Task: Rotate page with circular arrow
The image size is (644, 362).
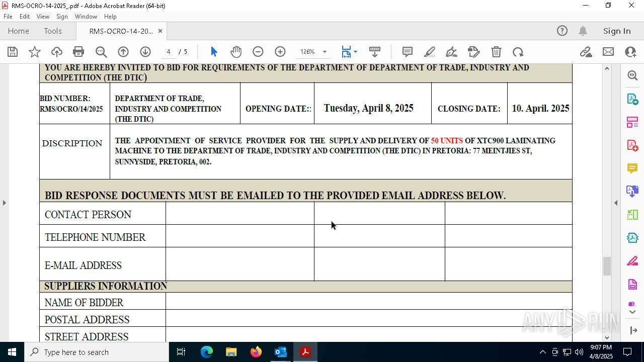Action: [518, 52]
